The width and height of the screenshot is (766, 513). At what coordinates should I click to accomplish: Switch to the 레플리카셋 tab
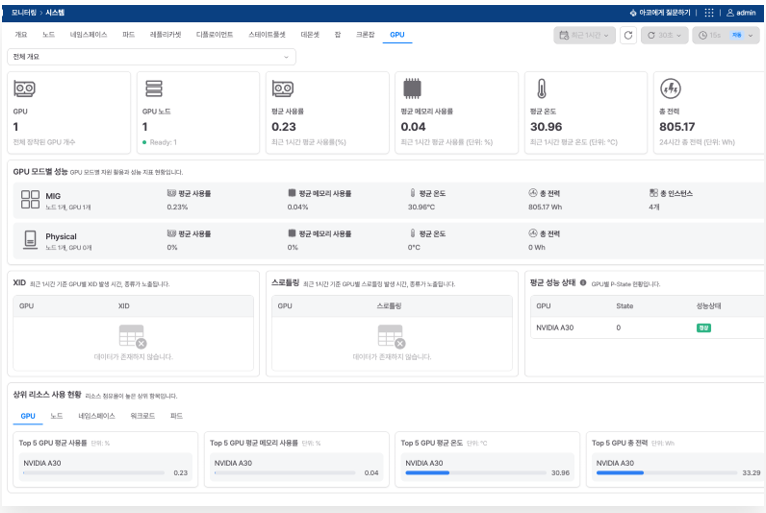pyautogui.click(x=166, y=35)
